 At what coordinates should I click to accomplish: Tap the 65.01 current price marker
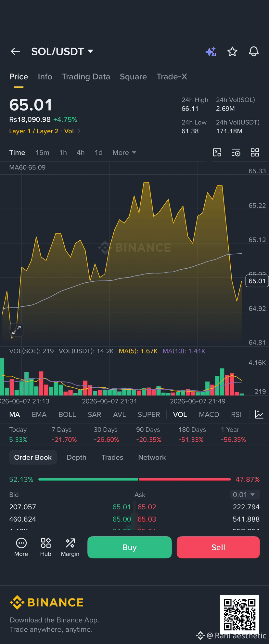[257, 281]
